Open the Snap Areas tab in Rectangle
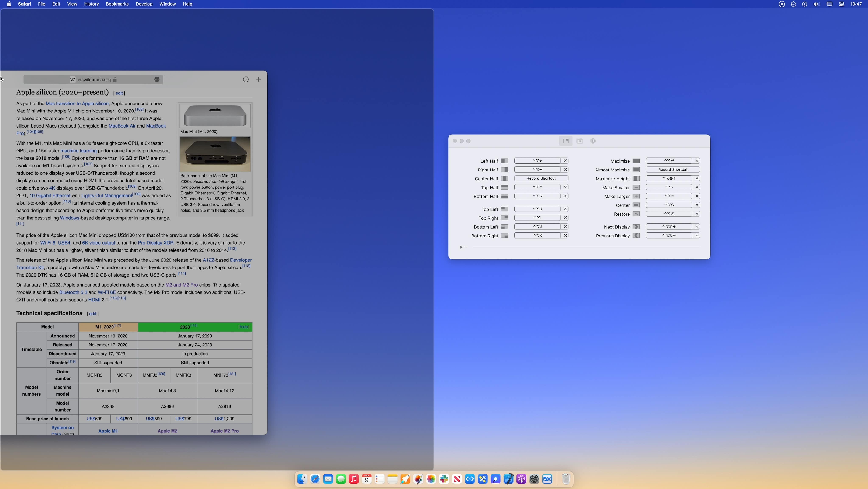Screen dimensions: 868x489 (580, 141)
